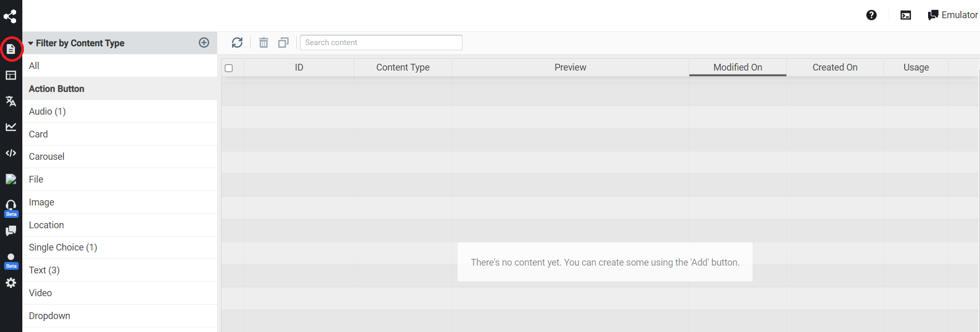Viewport: 980px width, 332px height.
Task: Open the settings gear icon
Action: [x=11, y=283]
